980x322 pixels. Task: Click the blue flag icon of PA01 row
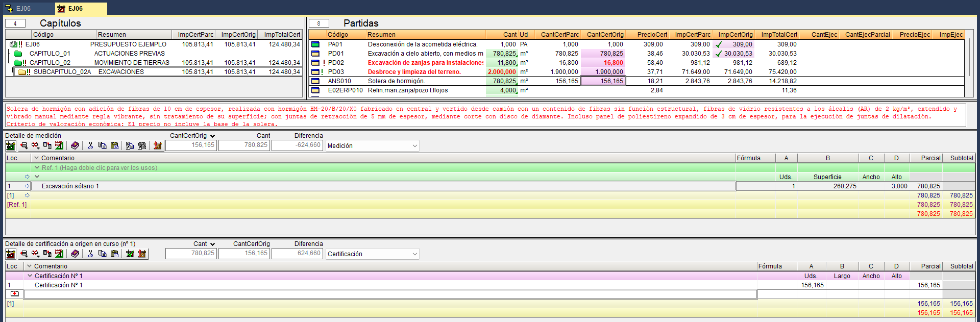[x=315, y=44]
